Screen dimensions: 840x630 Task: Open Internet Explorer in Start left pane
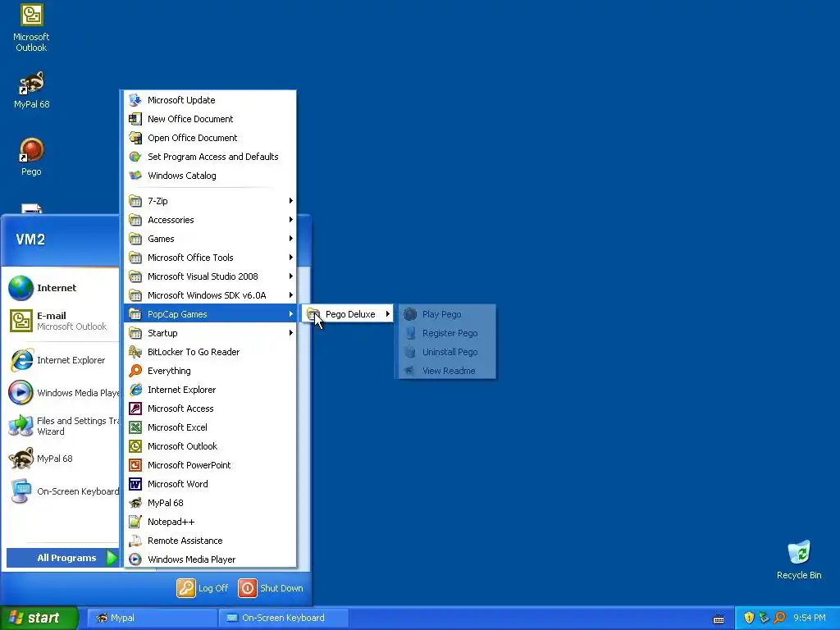coord(61,361)
